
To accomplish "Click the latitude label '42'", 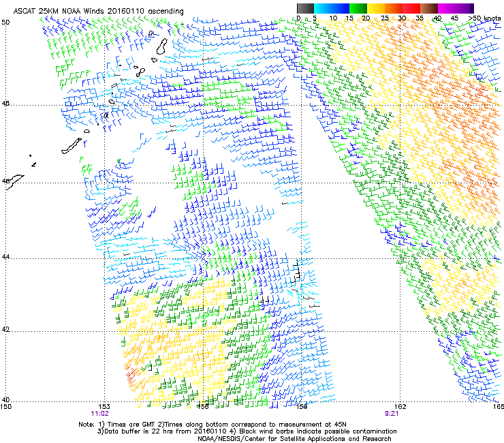I will [5, 330].
